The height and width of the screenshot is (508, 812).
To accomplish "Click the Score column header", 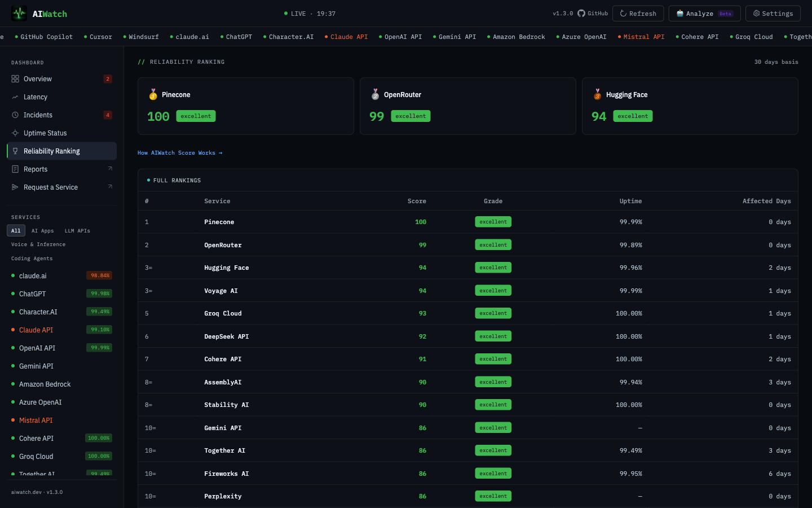I will 417,201.
